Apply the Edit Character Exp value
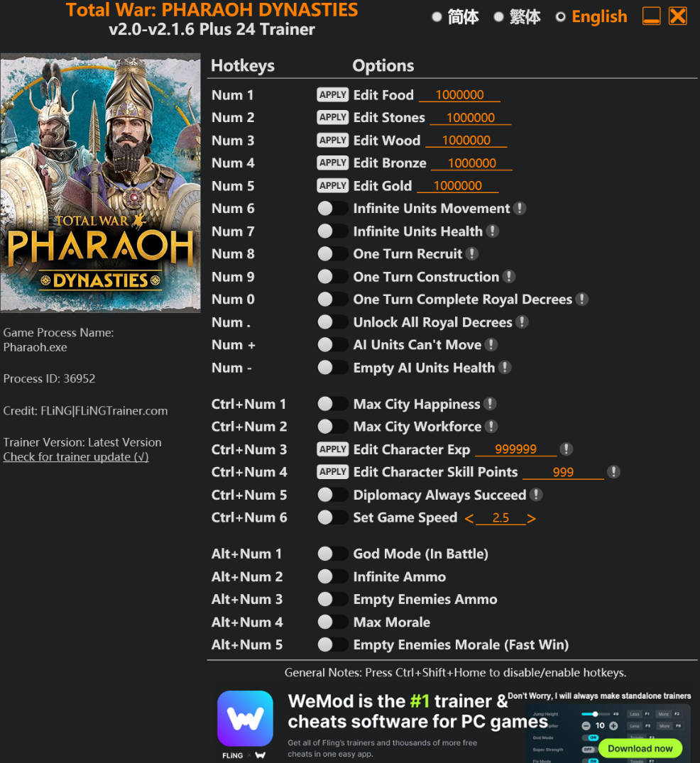 pos(332,449)
